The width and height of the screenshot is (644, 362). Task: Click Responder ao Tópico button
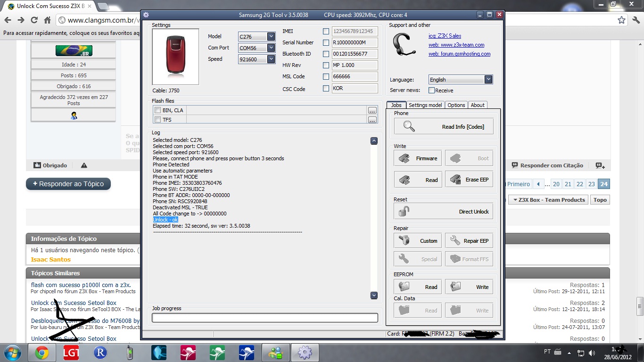click(x=68, y=184)
